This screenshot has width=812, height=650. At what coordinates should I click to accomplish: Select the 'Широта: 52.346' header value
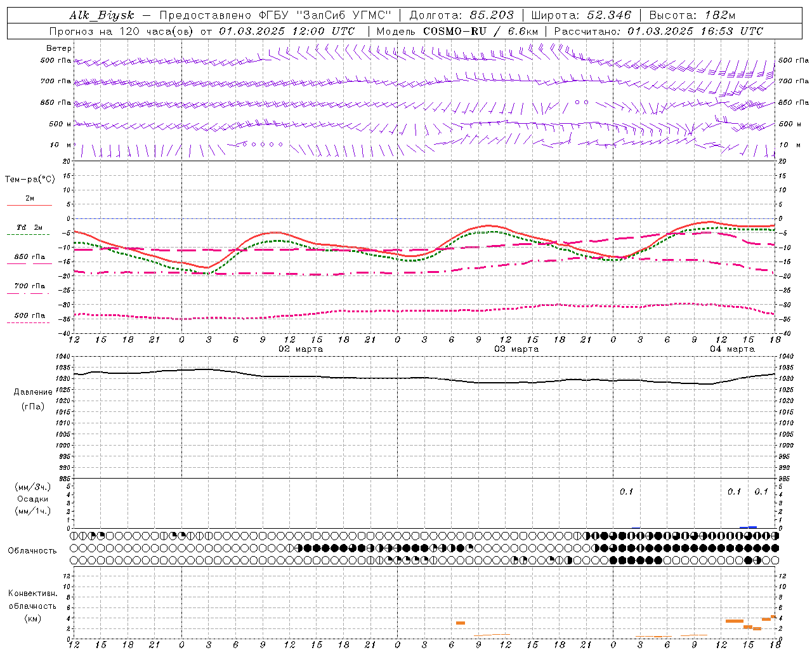[x=581, y=16]
